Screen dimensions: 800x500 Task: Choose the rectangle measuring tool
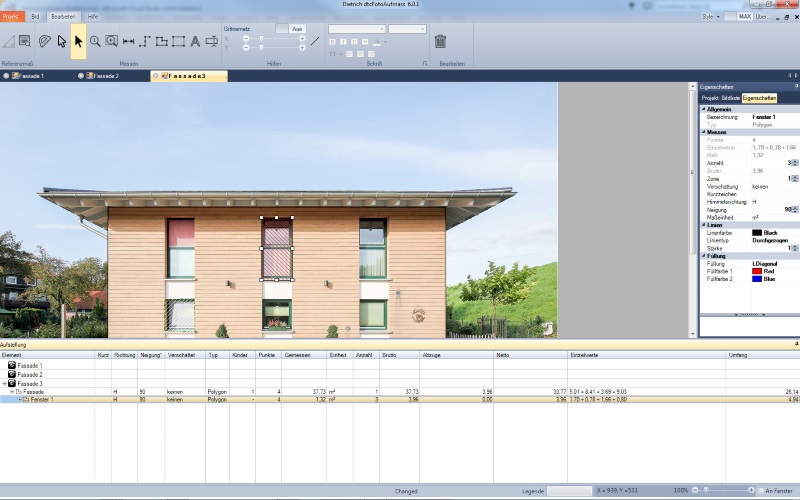coord(178,41)
